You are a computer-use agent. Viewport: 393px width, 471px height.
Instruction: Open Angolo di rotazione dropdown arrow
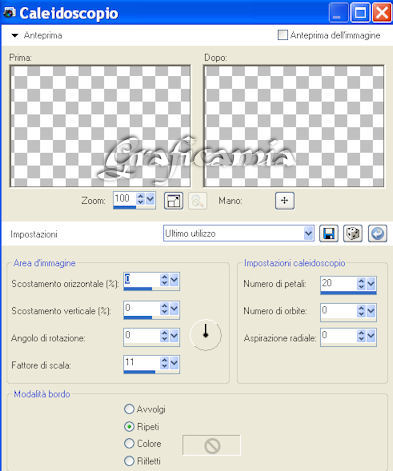[x=174, y=336]
